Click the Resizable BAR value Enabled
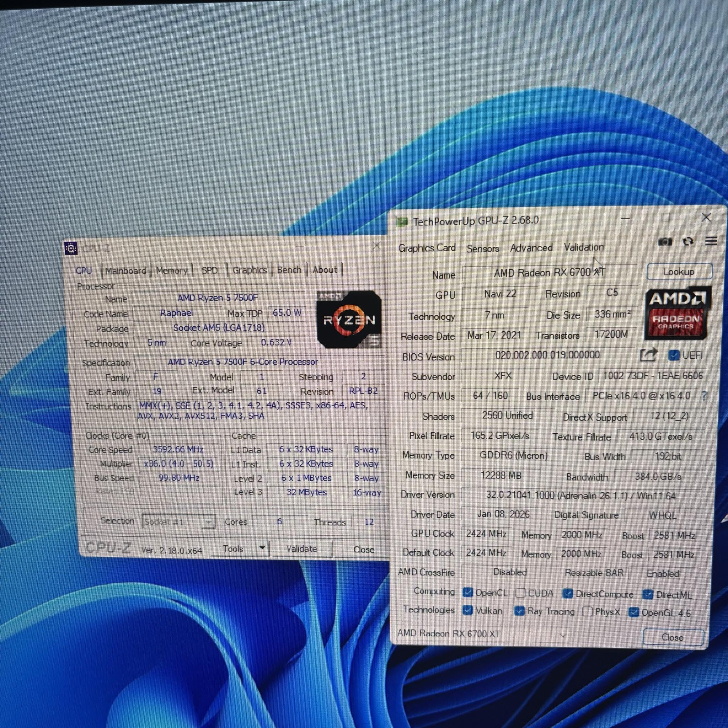The image size is (728, 728). coord(663,573)
